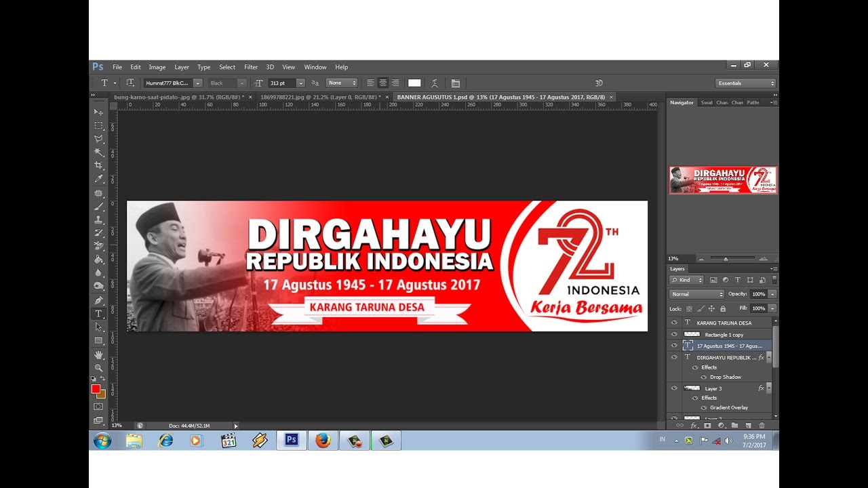Screen dimensions: 868x488
Task: Click the Create new group folder icon
Action: [734, 426]
